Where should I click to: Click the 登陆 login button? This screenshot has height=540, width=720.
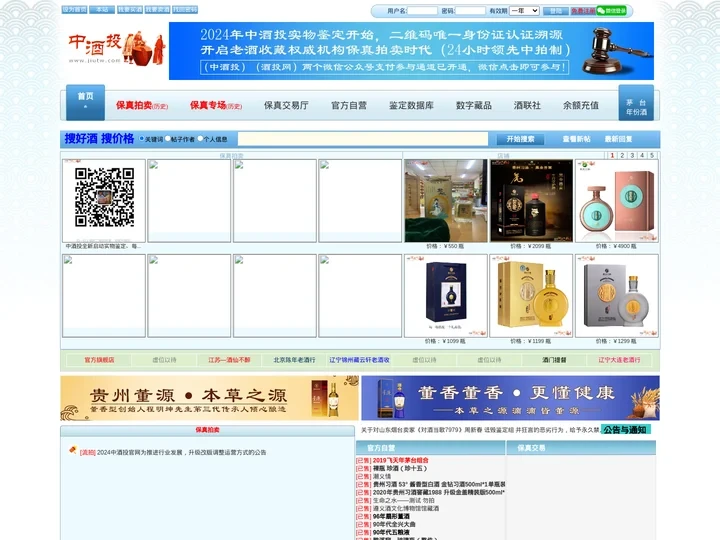556,11
